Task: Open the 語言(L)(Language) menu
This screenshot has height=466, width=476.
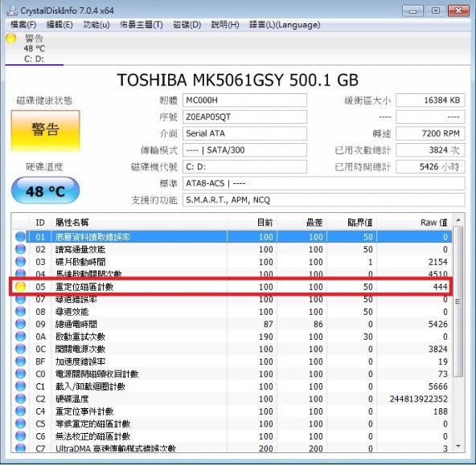Action: (285, 25)
